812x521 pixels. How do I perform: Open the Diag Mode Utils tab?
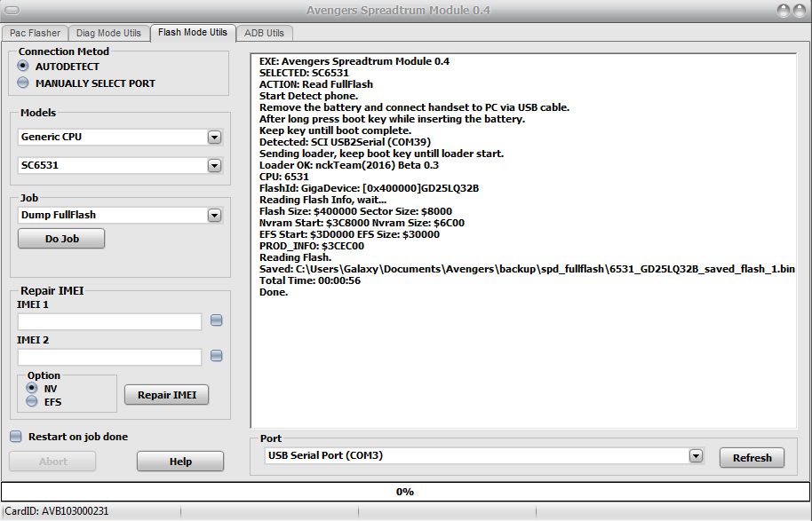pyautogui.click(x=108, y=33)
